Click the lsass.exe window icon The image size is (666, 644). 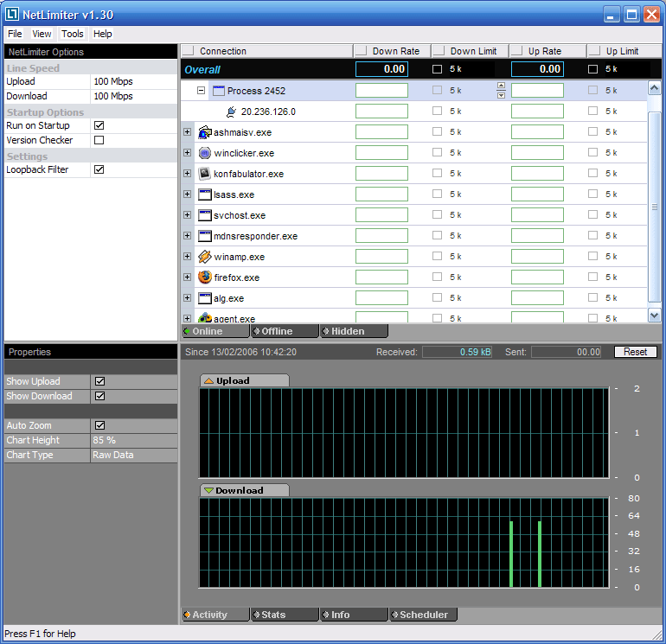(x=205, y=194)
